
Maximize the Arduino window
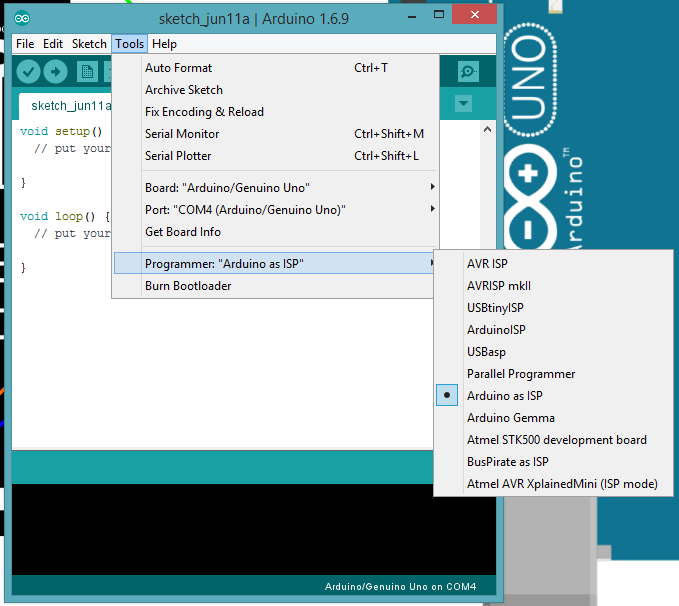coord(439,15)
